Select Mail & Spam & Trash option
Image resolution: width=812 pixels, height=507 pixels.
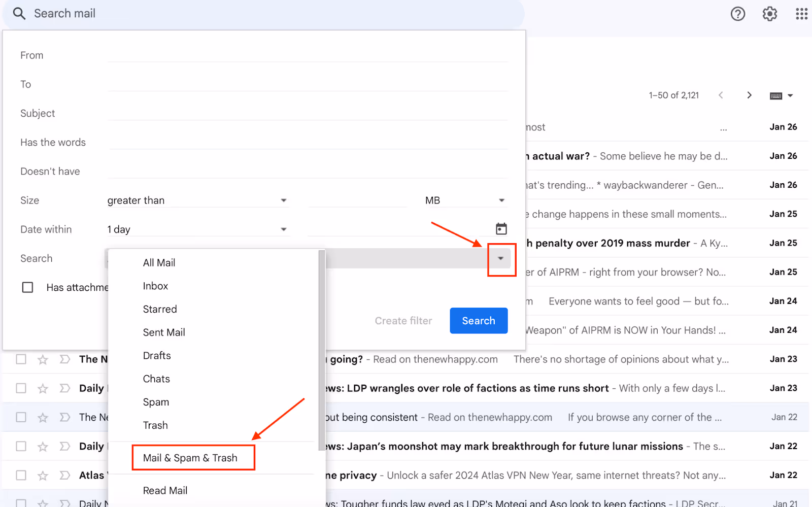(193, 457)
